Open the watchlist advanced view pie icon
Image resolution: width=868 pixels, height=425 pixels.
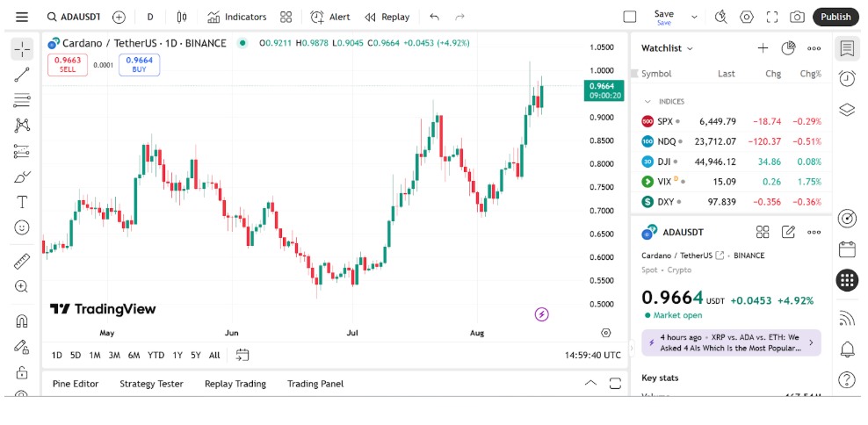click(x=788, y=48)
